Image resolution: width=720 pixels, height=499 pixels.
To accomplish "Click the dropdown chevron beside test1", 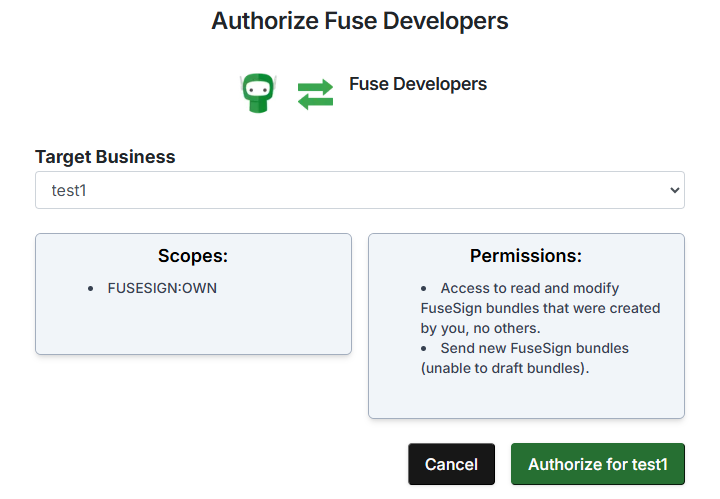I will pos(674,190).
